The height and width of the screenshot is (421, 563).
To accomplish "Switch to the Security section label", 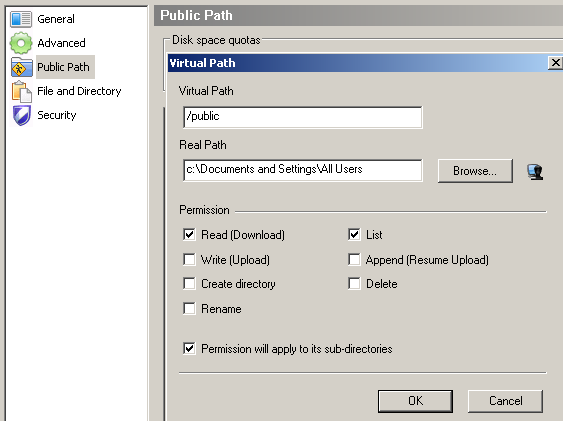I will point(57,115).
